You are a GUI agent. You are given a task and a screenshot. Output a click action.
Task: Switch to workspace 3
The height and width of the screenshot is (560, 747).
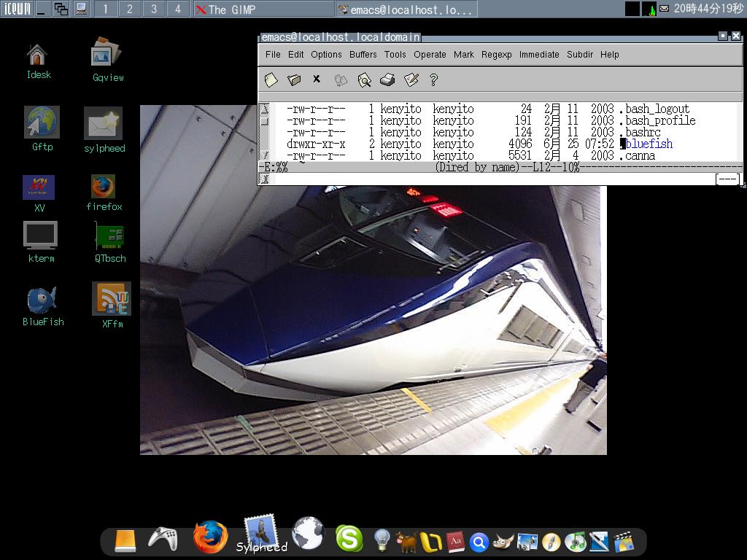[153, 9]
